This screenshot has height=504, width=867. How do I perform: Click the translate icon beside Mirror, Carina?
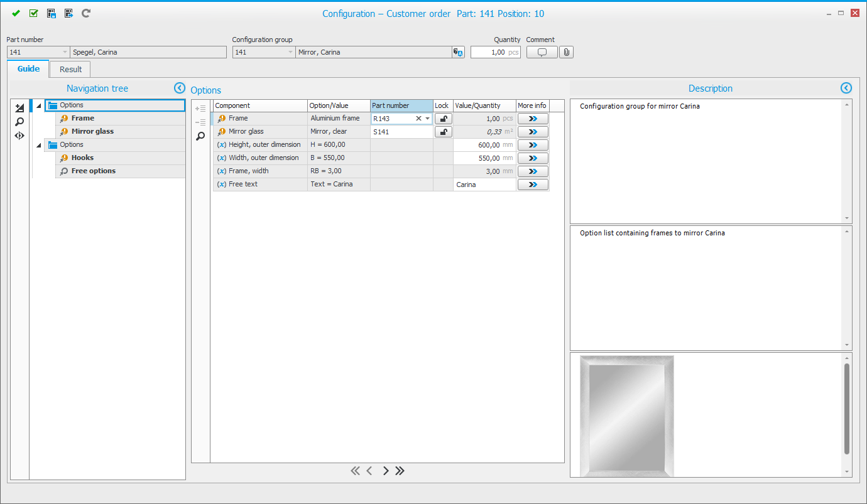(x=458, y=52)
